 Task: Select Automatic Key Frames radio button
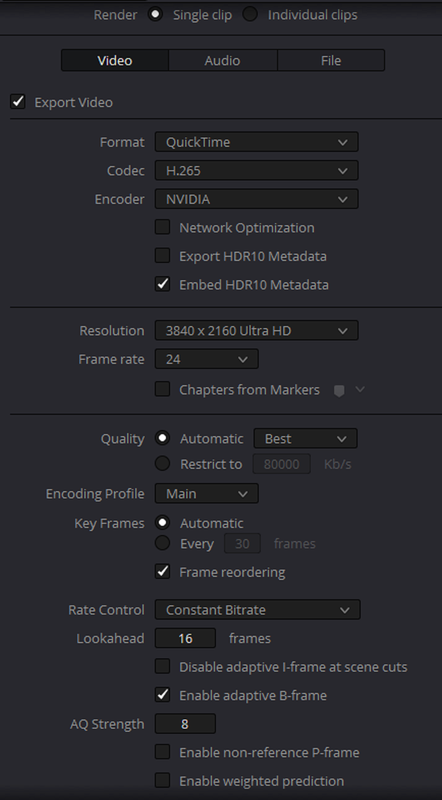click(x=162, y=522)
